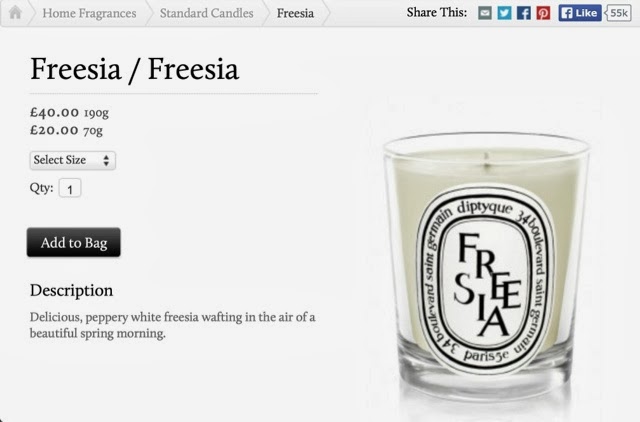This screenshot has width=640, height=422.
Task: Add to Bag
Action: tap(73, 242)
